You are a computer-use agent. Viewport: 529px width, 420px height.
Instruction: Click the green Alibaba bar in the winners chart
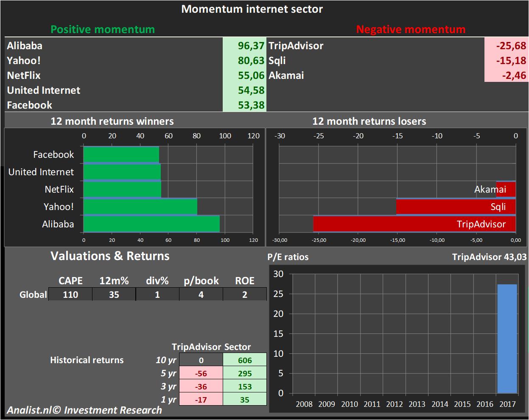[151, 224]
